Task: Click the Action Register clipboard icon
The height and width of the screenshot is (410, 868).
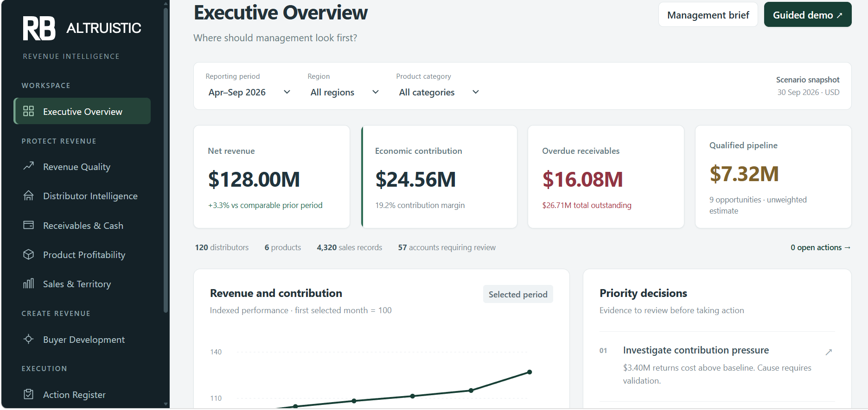Action: click(x=28, y=394)
